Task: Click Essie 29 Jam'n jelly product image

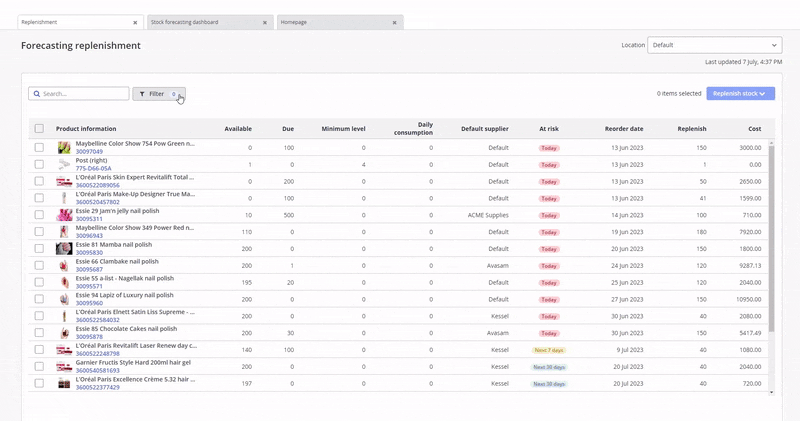Action: coord(64,215)
